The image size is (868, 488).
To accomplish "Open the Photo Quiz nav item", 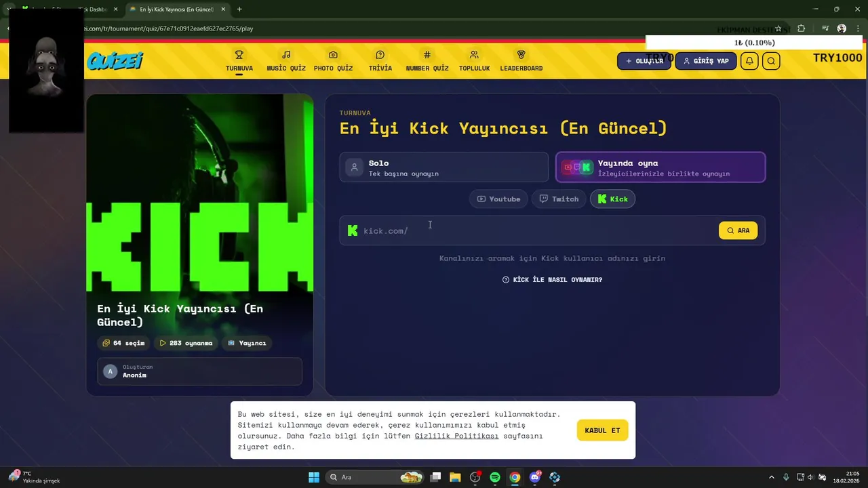I will tap(333, 61).
